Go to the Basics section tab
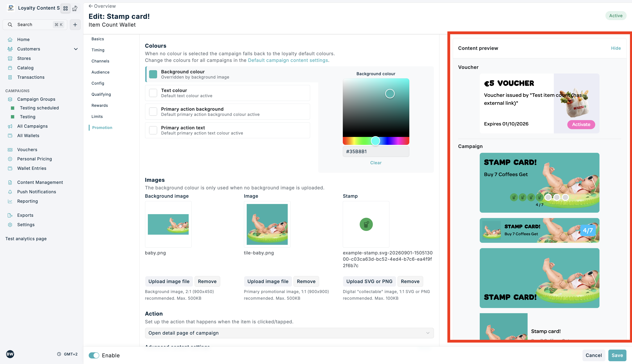 98,39
